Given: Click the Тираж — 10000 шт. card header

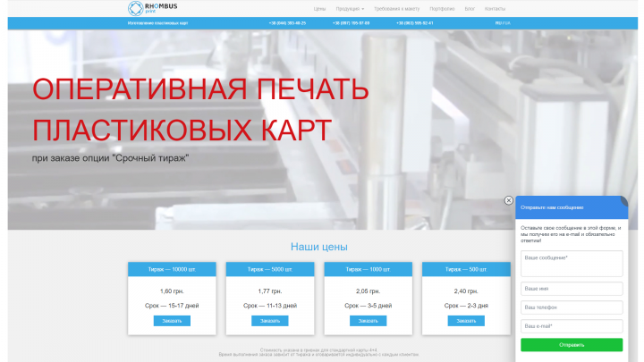Looking at the screenshot, I should (172, 269).
